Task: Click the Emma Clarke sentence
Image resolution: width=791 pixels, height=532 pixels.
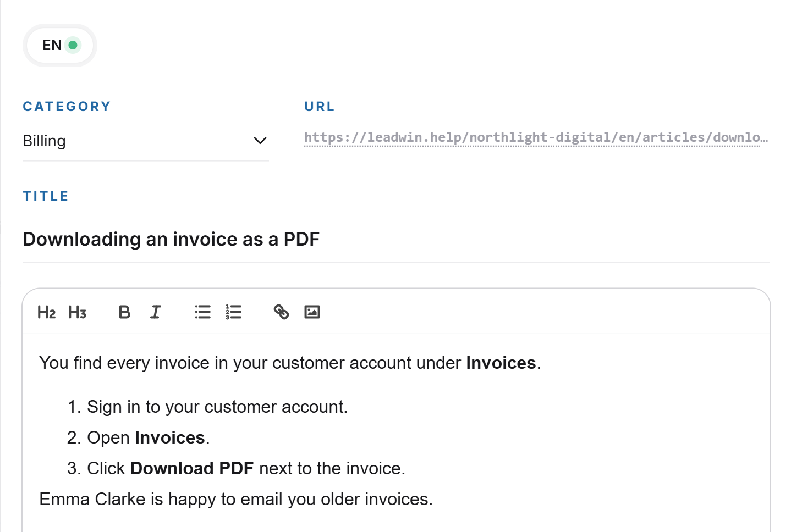Action: pos(236,499)
